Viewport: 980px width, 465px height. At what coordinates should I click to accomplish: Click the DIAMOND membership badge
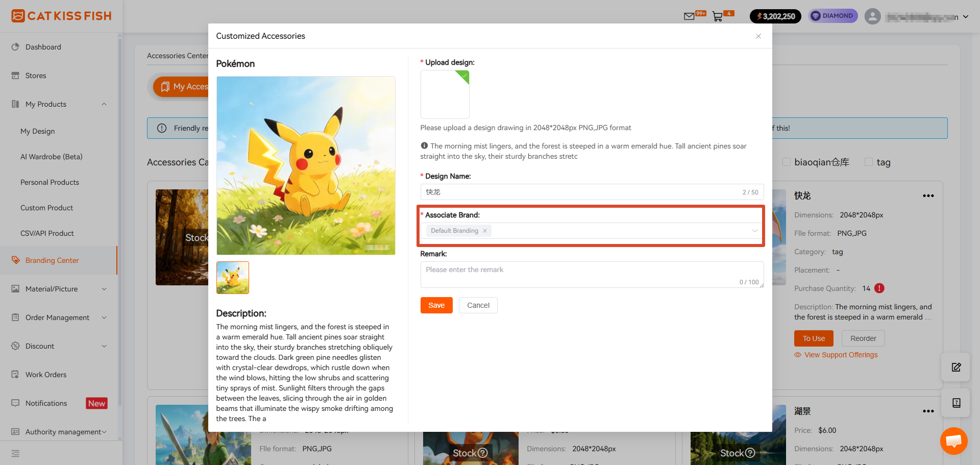coord(833,16)
